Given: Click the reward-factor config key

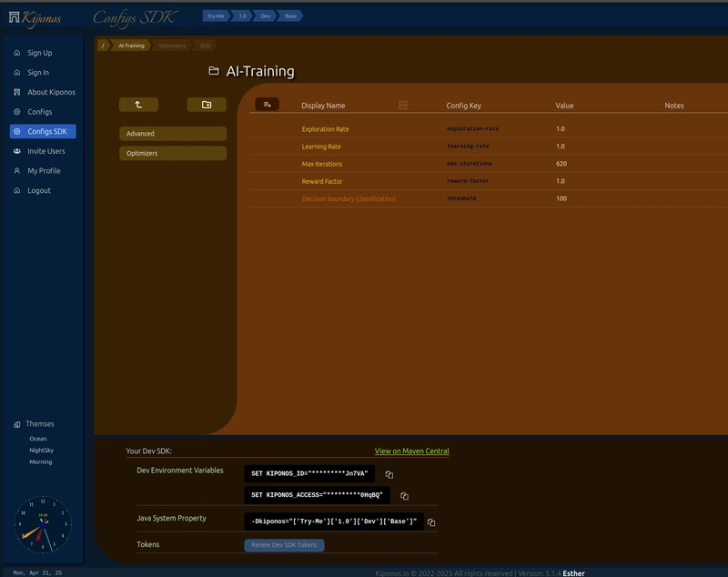Looking at the screenshot, I should click(x=468, y=181).
